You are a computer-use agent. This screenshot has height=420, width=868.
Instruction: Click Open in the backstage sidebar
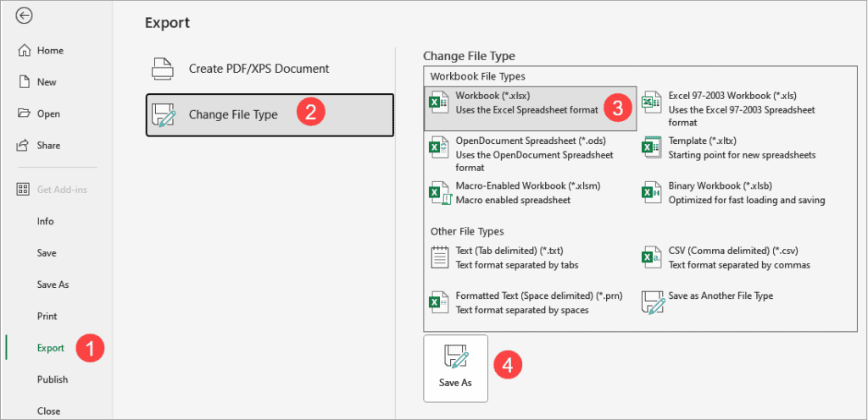coord(48,113)
